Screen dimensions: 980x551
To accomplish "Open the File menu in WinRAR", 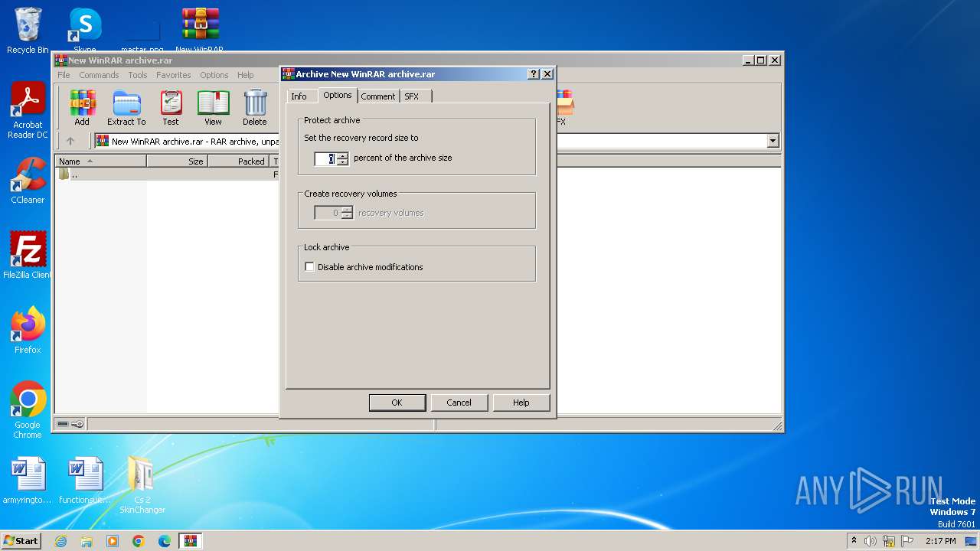I will click(64, 75).
